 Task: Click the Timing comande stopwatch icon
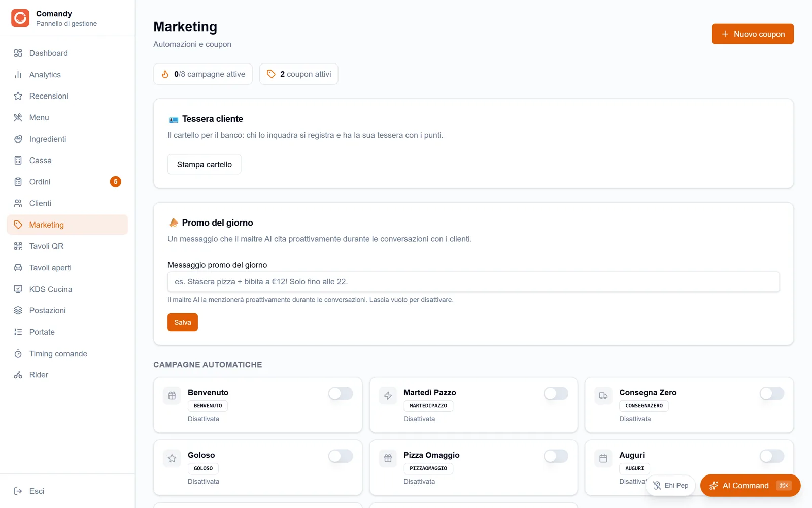tap(18, 354)
